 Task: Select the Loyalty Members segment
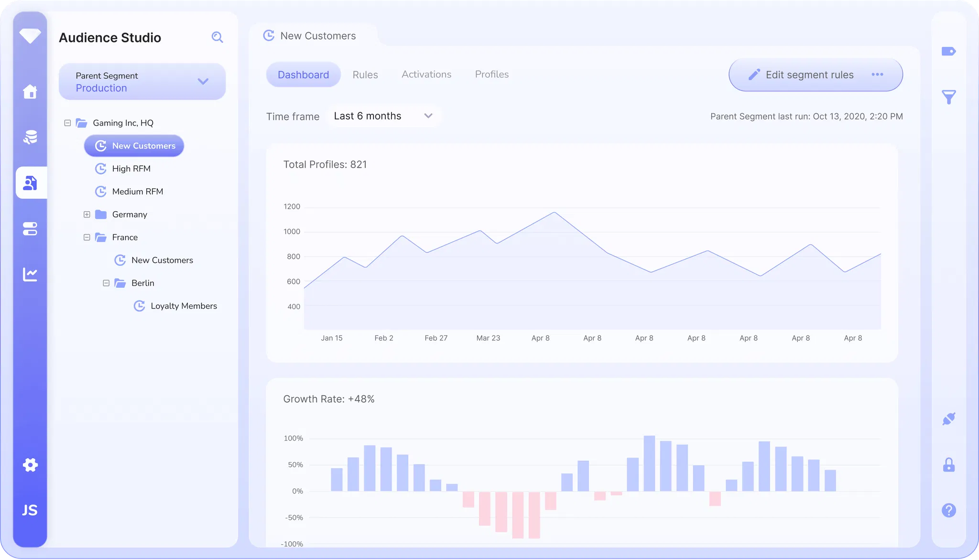pyautogui.click(x=184, y=306)
